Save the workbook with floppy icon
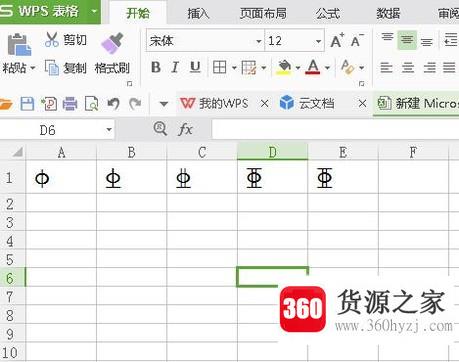The image size is (459, 362). 27,104
